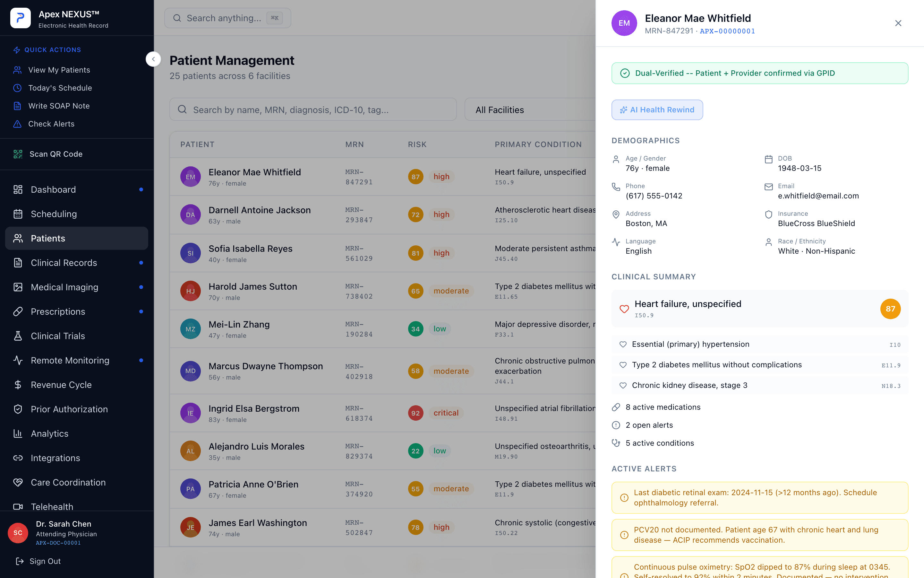Click the Integrations link icon
Screen dimensions: 924x578
pyautogui.click(x=18, y=458)
